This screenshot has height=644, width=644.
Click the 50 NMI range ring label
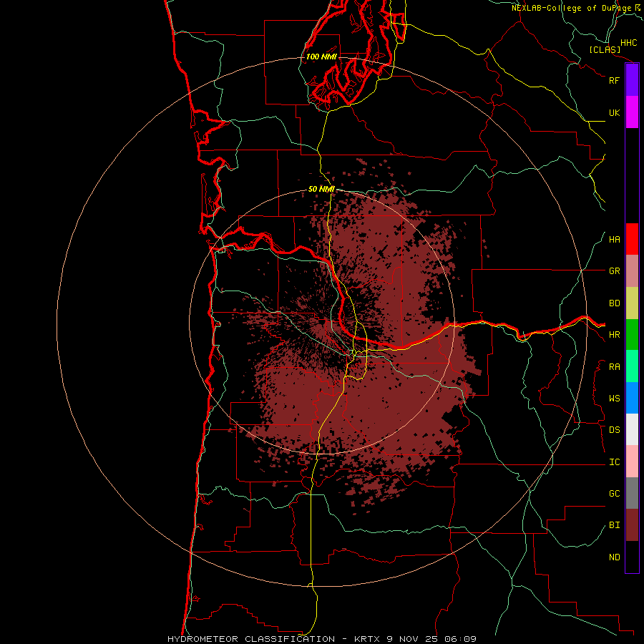(321, 189)
